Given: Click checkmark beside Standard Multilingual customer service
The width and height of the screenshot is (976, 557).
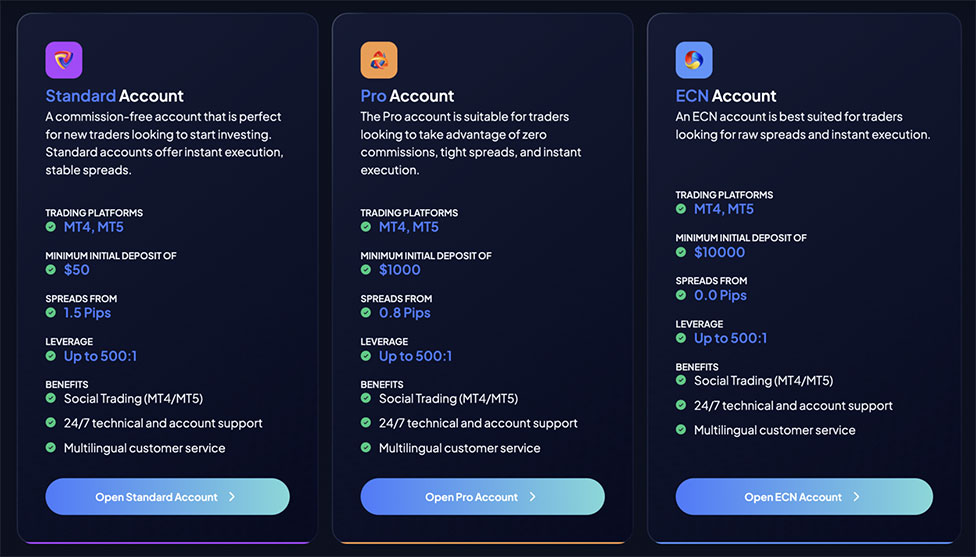Looking at the screenshot, I should (x=51, y=448).
